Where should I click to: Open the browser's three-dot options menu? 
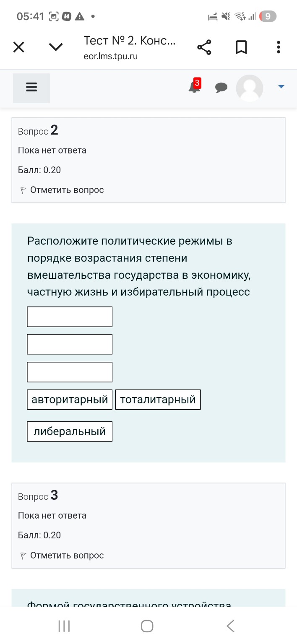(x=278, y=47)
